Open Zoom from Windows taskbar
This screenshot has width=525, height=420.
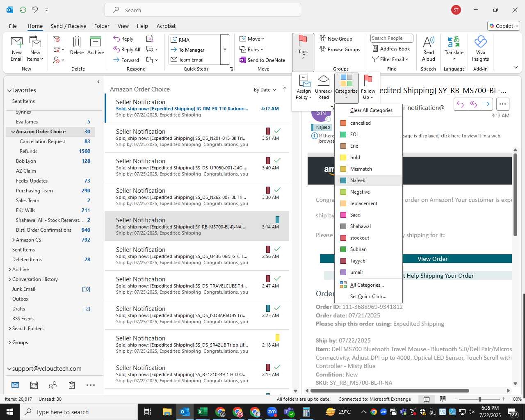point(272,412)
